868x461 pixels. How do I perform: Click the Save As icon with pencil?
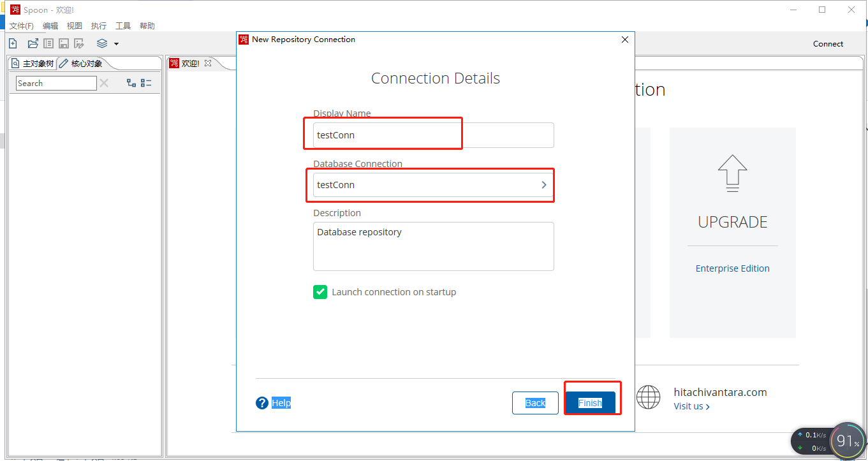tap(79, 43)
